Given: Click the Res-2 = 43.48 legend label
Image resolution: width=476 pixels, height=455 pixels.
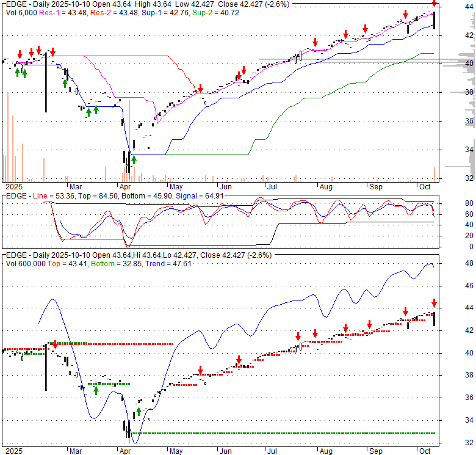Looking at the screenshot, I should click(x=114, y=13).
